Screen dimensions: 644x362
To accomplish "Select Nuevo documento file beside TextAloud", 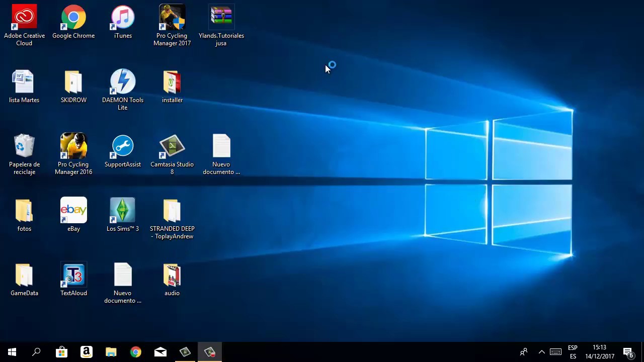I will click(123, 283).
